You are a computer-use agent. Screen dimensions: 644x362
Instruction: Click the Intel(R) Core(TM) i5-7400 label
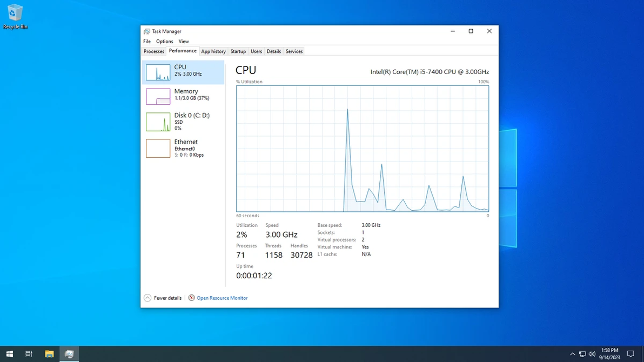(430, 72)
